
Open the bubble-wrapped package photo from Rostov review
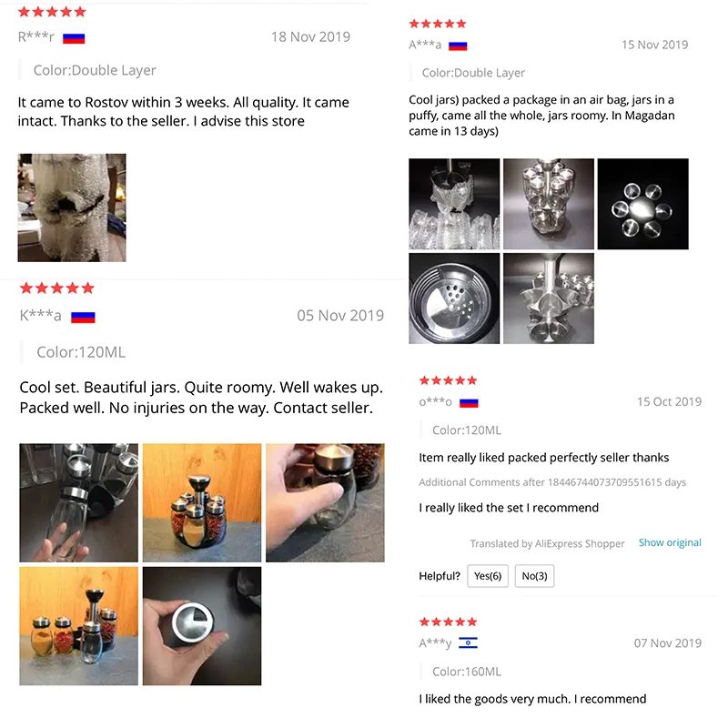(x=72, y=207)
